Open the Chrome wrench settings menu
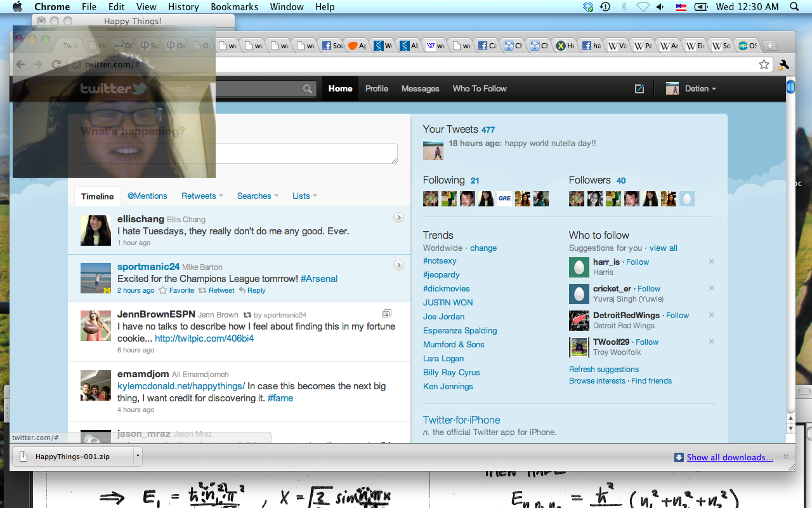Image resolution: width=812 pixels, height=508 pixels. tap(783, 64)
